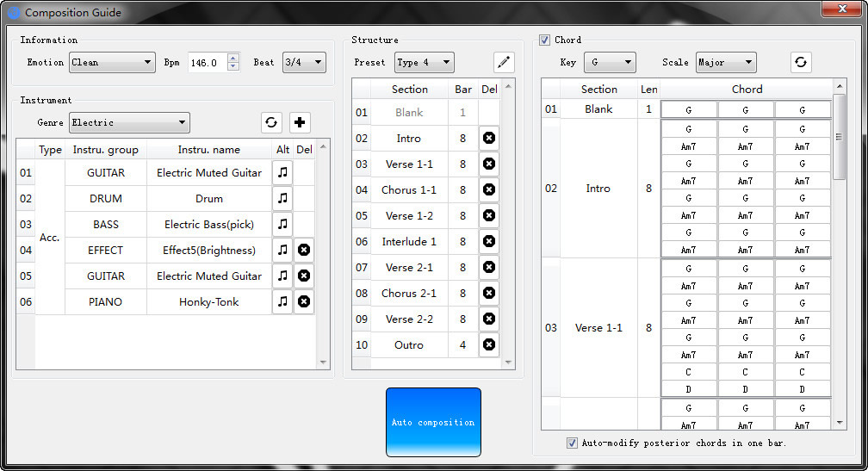Change alternate sound for Drum instrument
This screenshot has width=868, height=471.
[282, 199]
